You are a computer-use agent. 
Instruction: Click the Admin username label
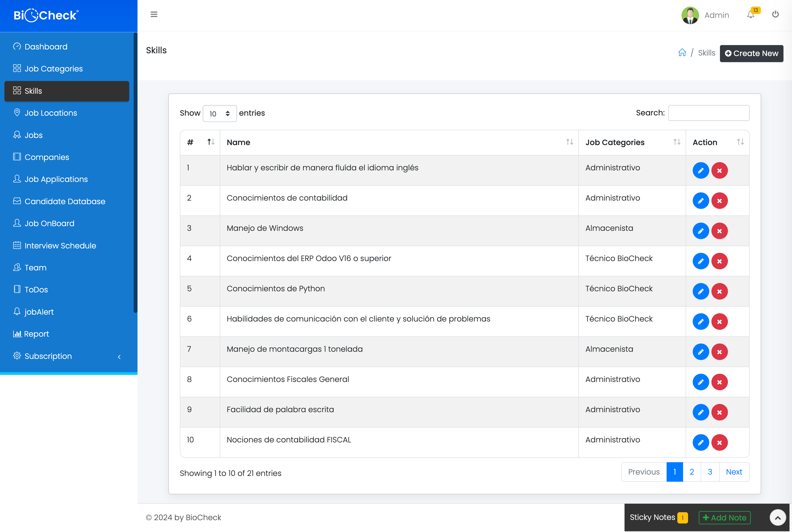[x=717, y=15]
